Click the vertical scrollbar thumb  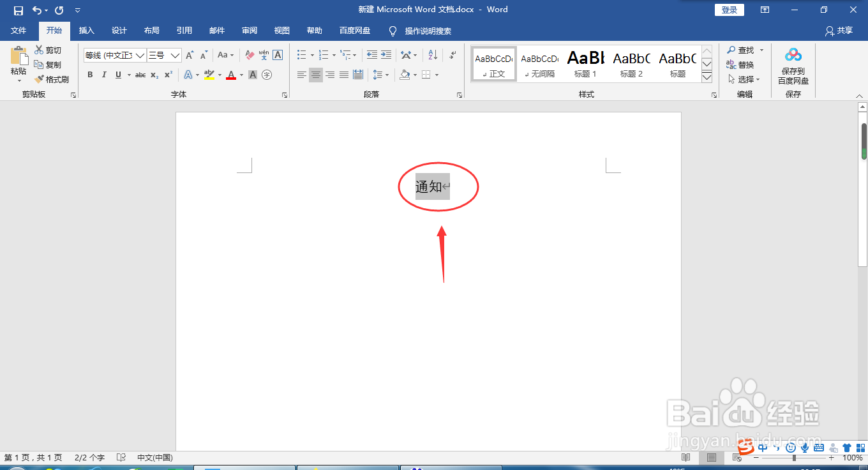point(864,140)
